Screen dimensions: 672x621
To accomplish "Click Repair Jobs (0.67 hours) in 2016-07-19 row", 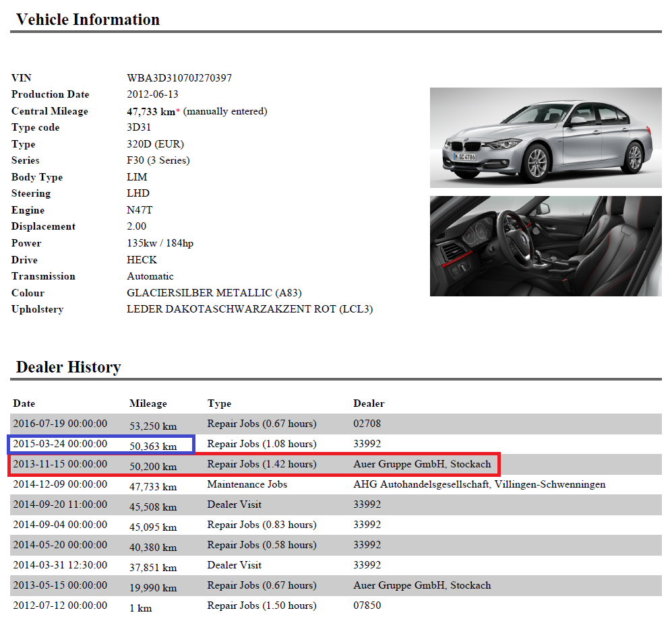I will click(x=262, y=424).
